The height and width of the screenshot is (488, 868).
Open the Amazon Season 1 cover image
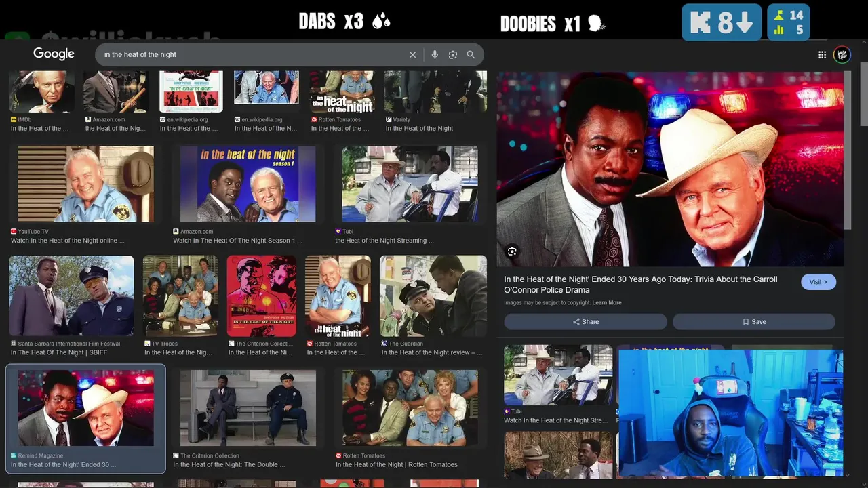coord(248,184)
